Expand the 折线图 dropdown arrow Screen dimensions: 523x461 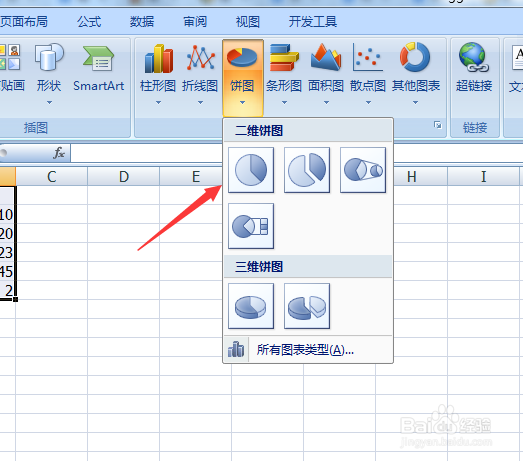tap(200, 103)
